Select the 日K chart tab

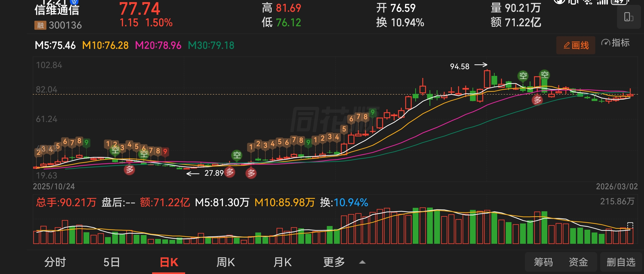[x=169, y=262]
